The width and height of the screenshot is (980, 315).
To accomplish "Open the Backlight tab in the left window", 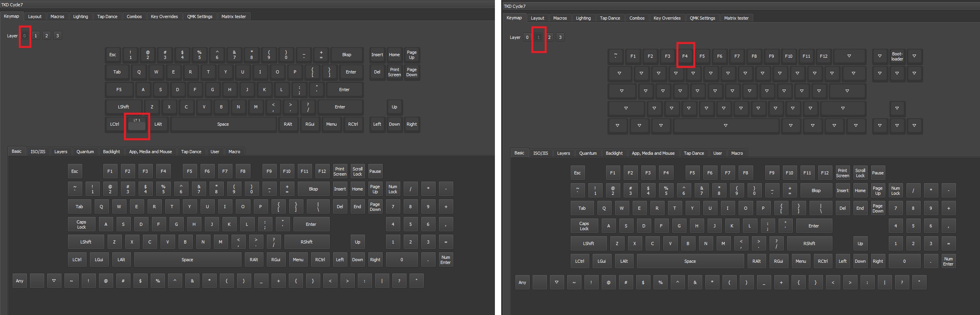I will [x=111, y=152].
